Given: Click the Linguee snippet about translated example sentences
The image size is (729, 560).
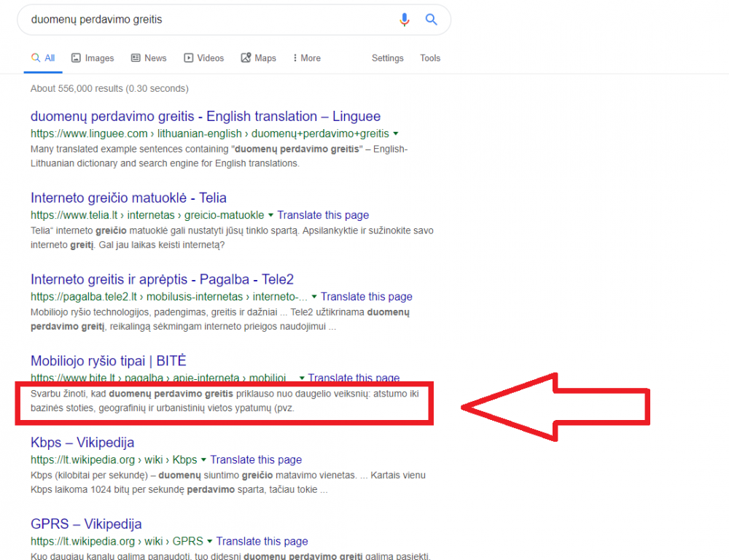Looking at the screenshot, I should [219, 156].
